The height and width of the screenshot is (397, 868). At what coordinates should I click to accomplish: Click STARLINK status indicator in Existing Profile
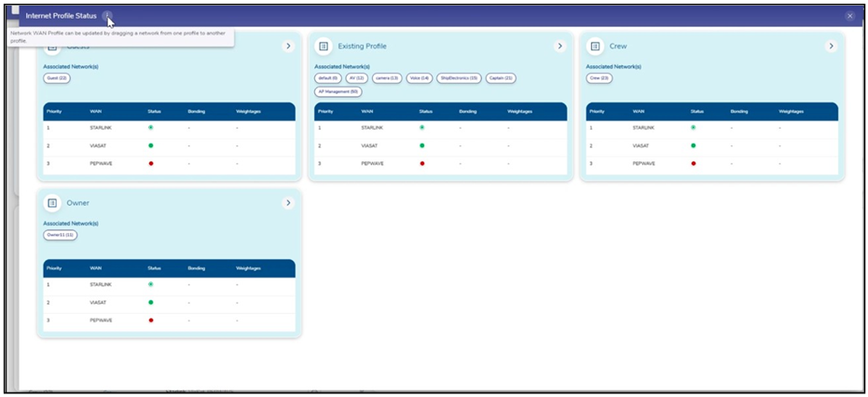(x=421, y=127)
